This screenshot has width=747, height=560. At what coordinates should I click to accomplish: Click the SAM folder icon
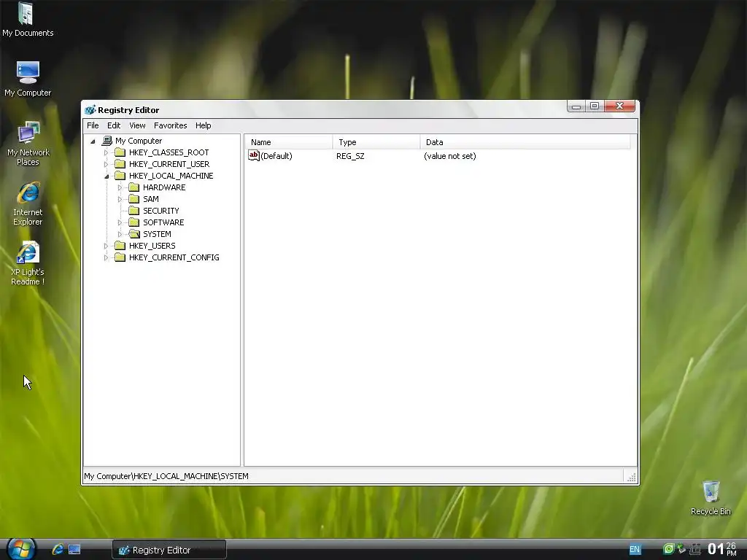tap(134, 199)
